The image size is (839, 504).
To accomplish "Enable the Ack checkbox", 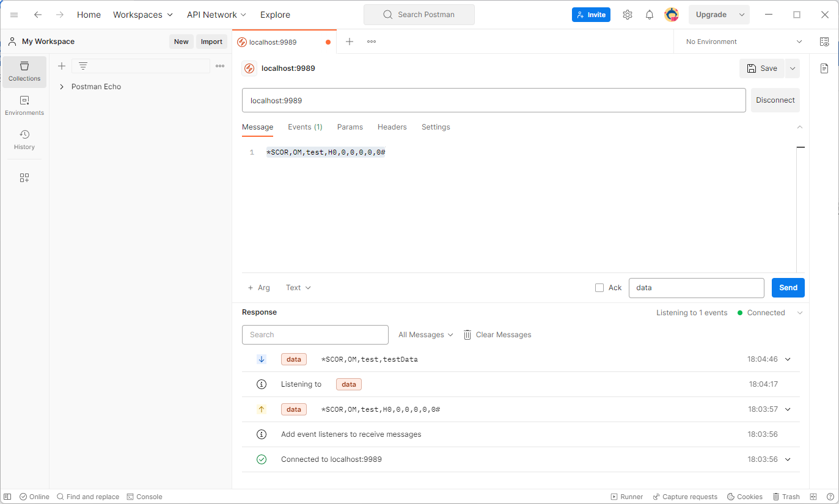I will 599,288.
